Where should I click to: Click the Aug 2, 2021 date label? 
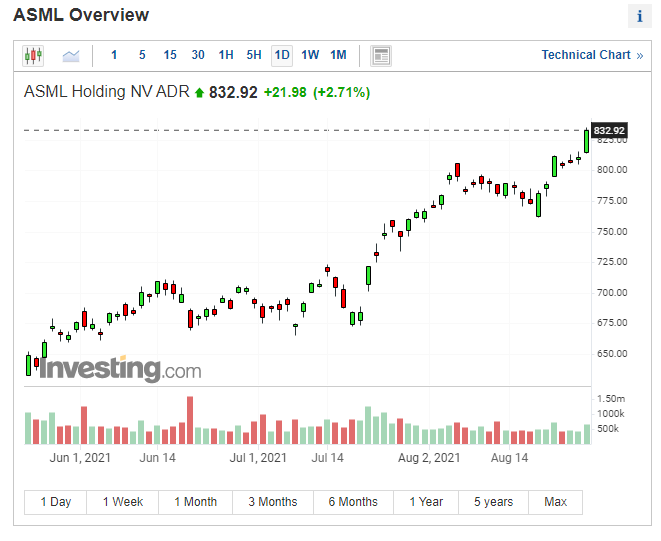[x=429, y=458]
